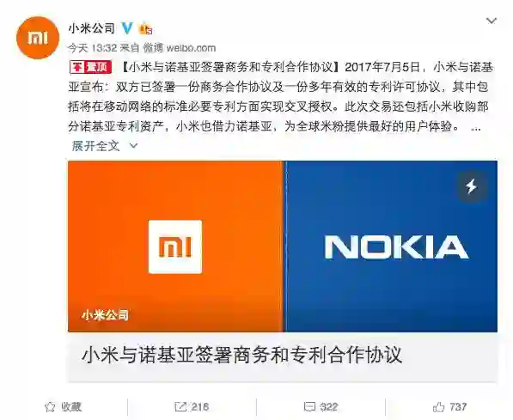
Task: Like the post via thumbs-up 737
Action: (438, 407)
